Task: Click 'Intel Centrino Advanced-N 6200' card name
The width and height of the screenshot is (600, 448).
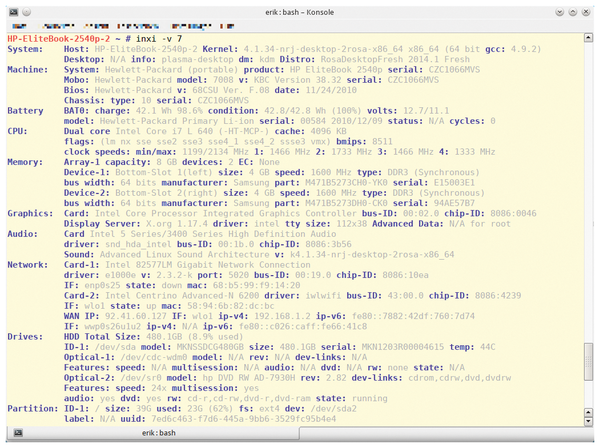Action: coord(182,296)
